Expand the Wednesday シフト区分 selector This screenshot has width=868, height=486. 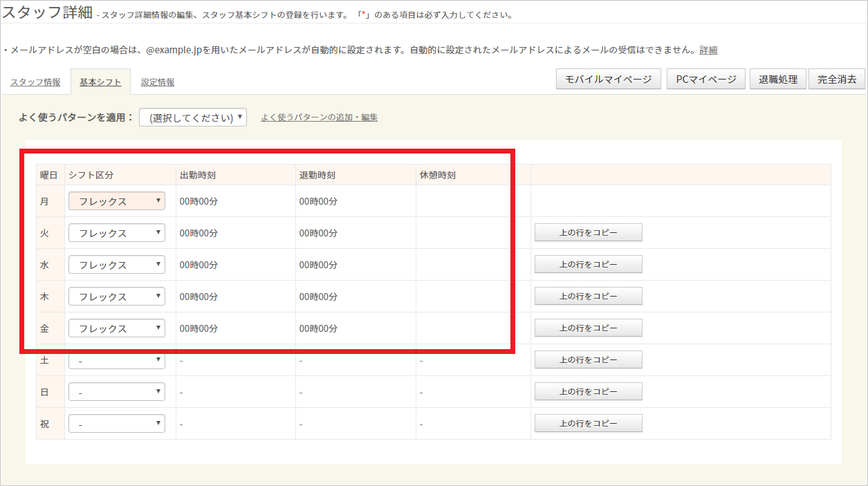(x=117, y=265)
